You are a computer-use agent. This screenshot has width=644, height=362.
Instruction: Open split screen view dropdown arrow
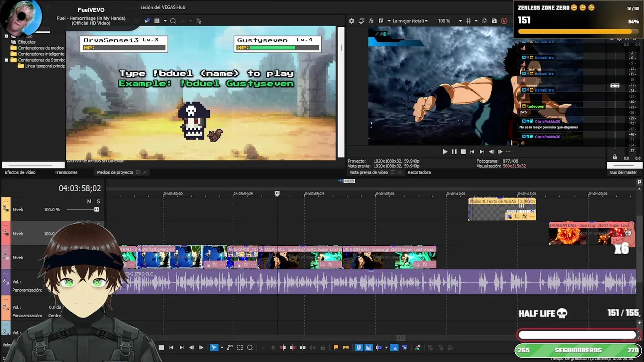(x=389, y=21)
